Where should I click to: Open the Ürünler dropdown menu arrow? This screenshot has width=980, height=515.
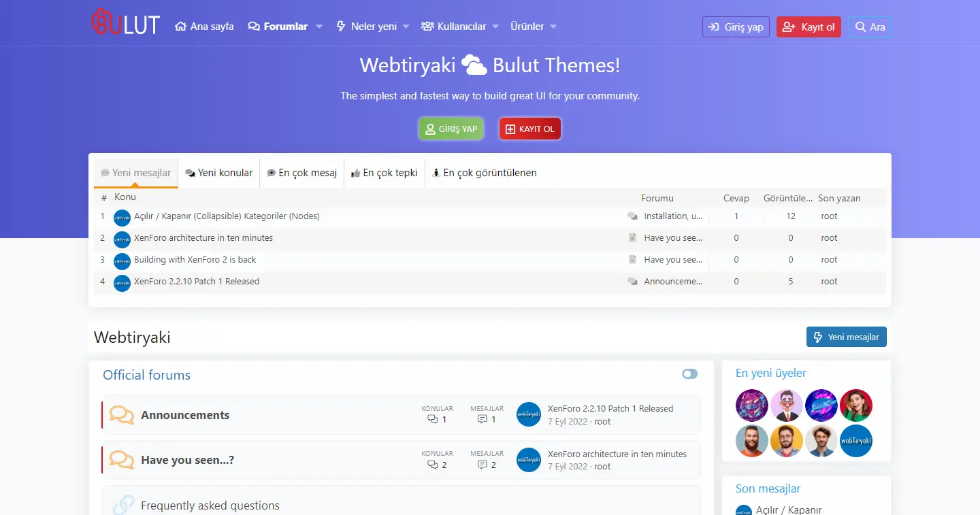point(553,27)
